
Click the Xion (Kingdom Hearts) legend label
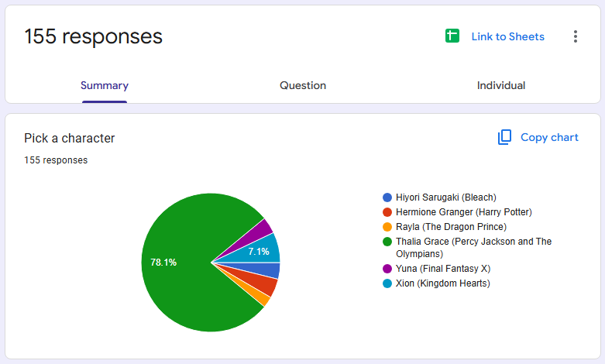pos(442,283)
